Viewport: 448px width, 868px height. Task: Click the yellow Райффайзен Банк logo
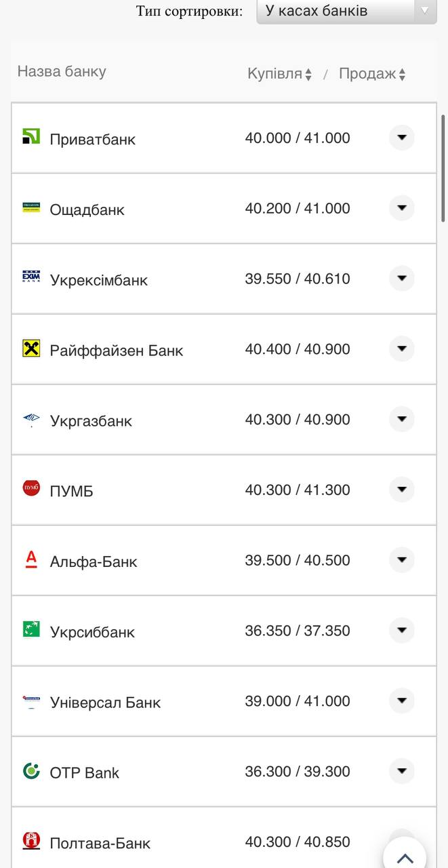coord(31,349)
